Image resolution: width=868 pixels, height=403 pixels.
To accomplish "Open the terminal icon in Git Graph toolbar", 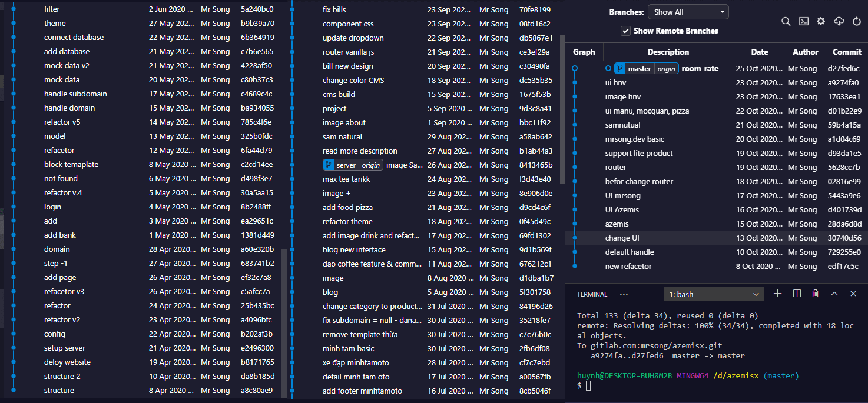I will click(x=803, y=21).
